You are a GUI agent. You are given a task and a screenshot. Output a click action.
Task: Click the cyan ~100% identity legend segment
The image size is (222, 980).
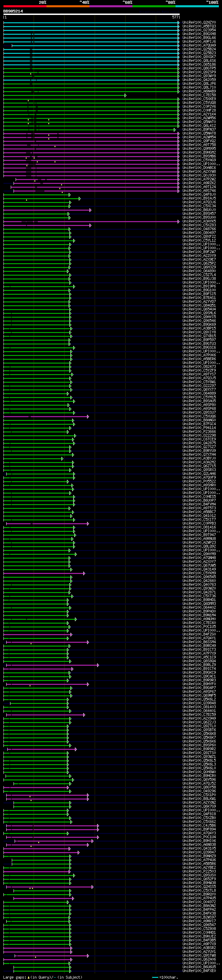197,6
